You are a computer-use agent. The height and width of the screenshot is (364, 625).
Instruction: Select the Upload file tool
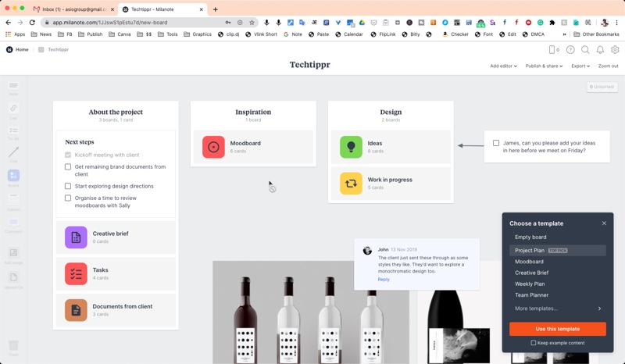coord(13,280)
